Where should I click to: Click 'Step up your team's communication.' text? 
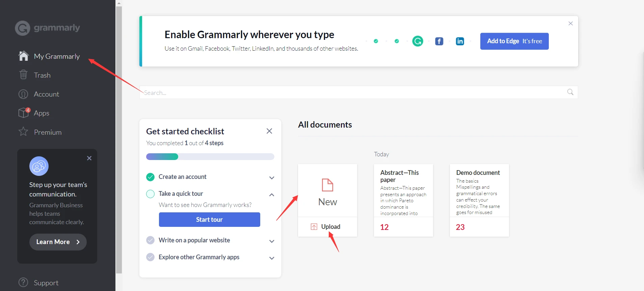[58, 189]
